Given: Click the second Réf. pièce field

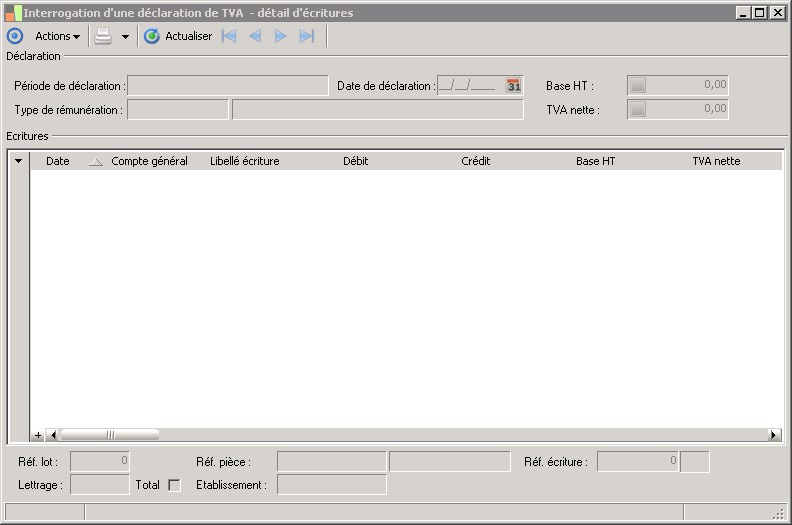Looking at the screenshot, I should click(x=450, y=462).
